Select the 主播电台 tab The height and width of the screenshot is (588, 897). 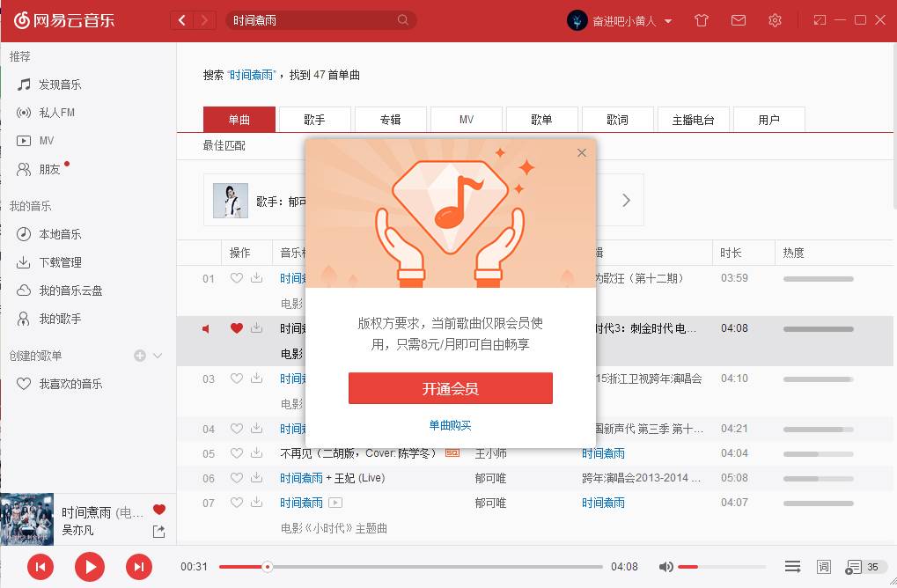[x=694, y=120]
